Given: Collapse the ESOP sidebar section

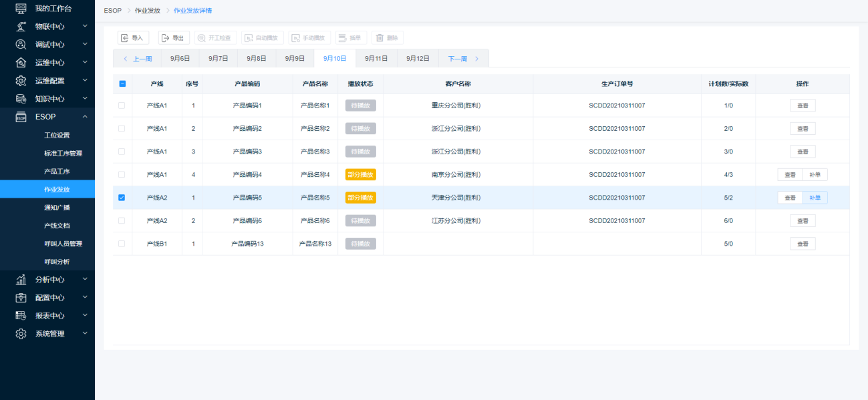Looking at the screenshot, I should click(85, 117).
